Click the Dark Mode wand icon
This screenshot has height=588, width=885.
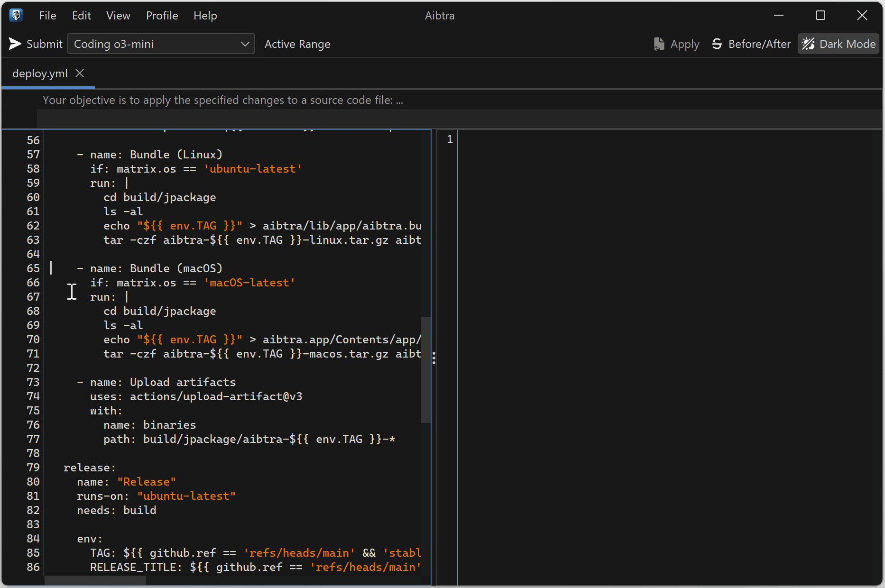(808, 44)
